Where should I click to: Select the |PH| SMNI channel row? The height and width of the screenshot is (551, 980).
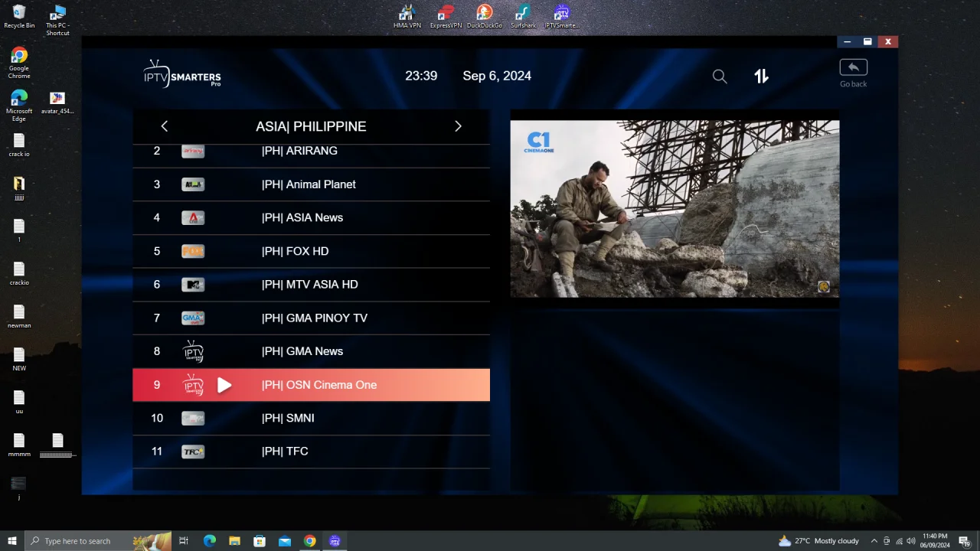point(311,418)
